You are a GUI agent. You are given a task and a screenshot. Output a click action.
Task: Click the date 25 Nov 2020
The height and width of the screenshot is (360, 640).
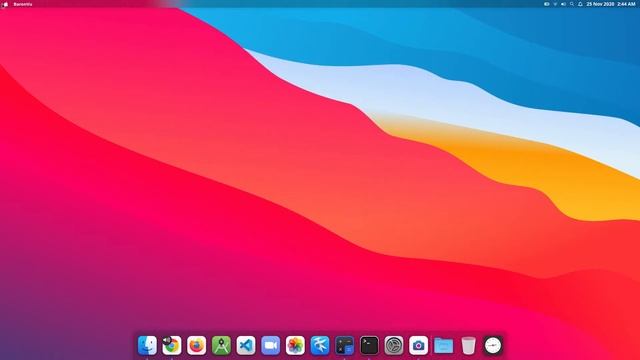(600, 4)
